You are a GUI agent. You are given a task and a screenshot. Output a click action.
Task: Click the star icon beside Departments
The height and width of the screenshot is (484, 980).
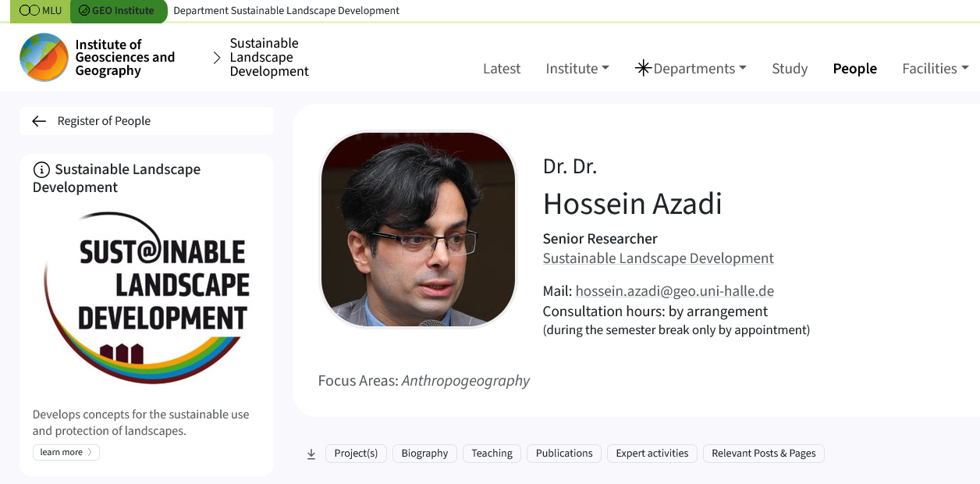tap(643, 68)
